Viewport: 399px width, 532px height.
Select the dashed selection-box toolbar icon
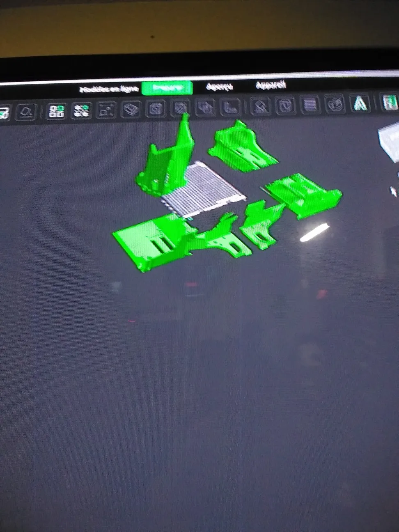[106, 110]
